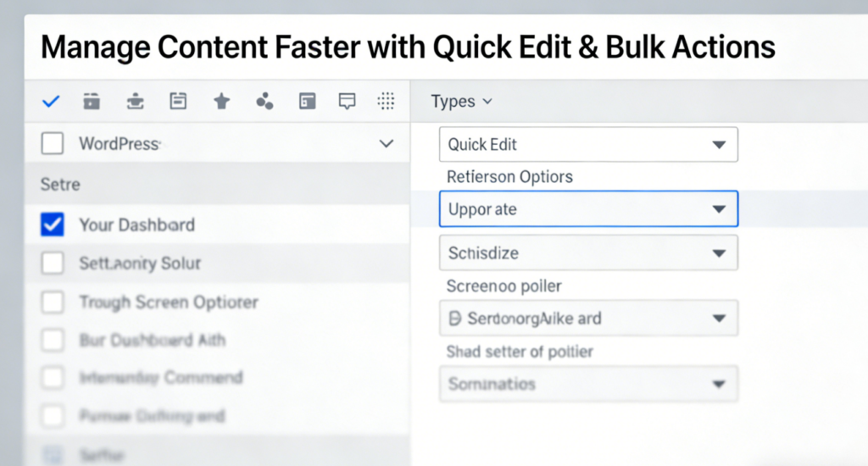The width and height of the screenshot is (868, 466).
Task: Check the WordPress checkbox
Action: 53,144
